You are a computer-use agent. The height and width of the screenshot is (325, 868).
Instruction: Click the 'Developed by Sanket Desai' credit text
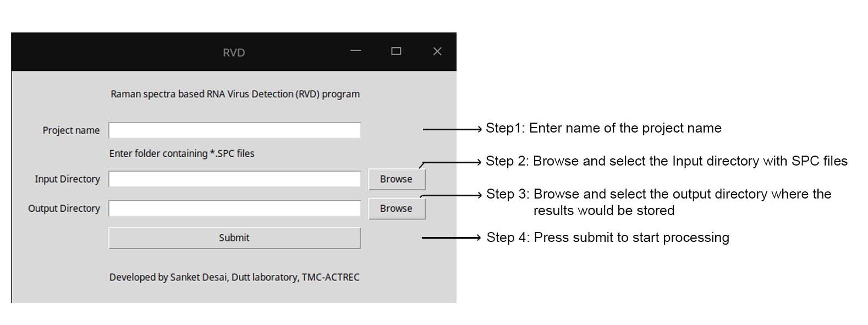tap(234, 277)
